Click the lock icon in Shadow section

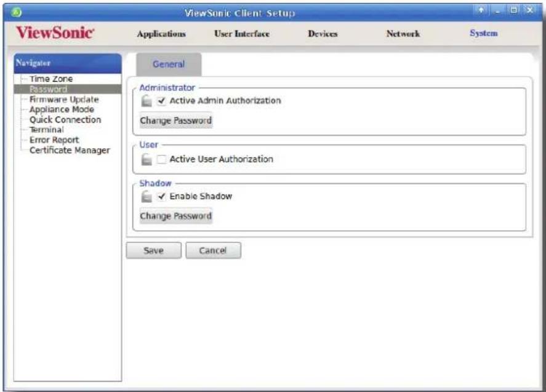click(x=147, y=197)
